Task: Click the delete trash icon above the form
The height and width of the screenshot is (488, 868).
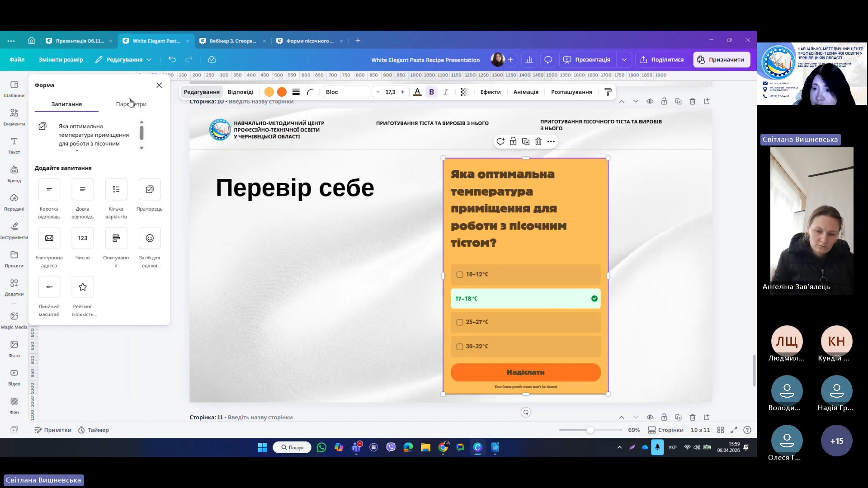Action: tap(538, 141)
